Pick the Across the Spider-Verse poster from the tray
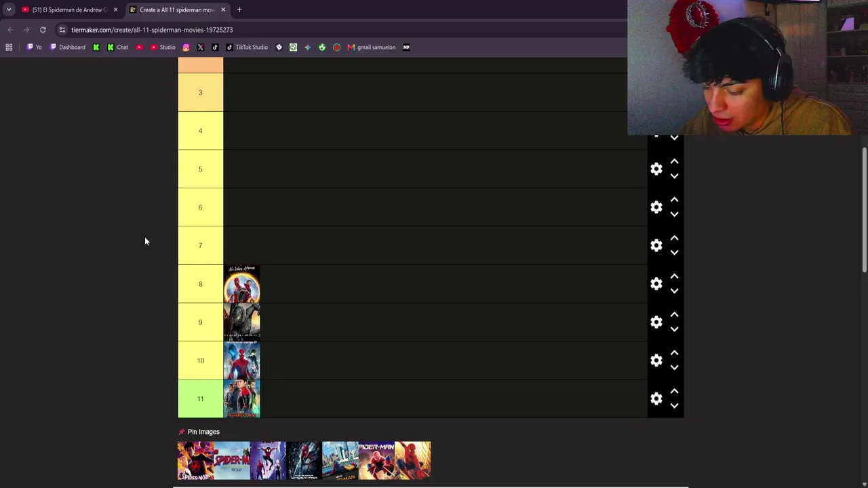Screen dimensions: 868x488 click(195, 461)
